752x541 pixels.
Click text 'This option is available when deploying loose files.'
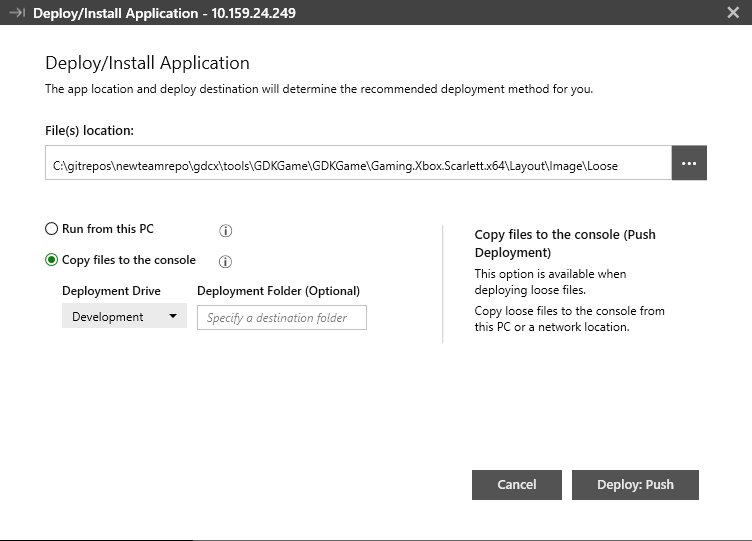(550, 282)
